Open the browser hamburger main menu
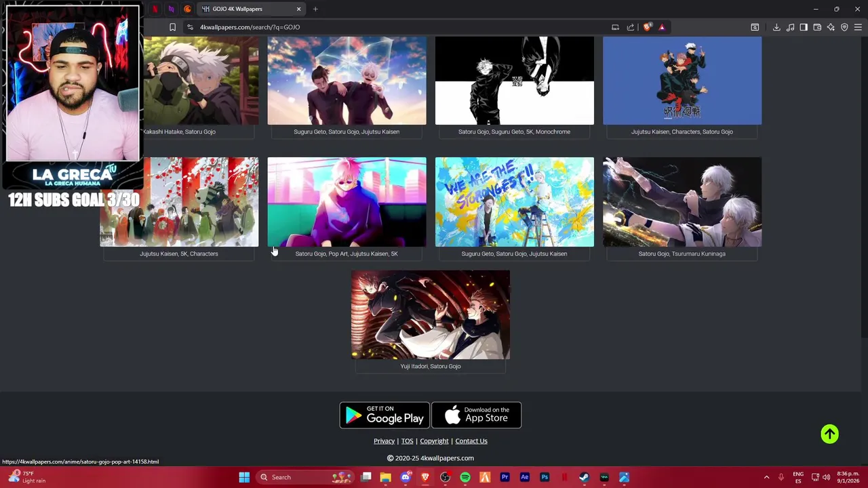Image resolution: width=868 pixels, height=488 pixels. pos(858,27)
